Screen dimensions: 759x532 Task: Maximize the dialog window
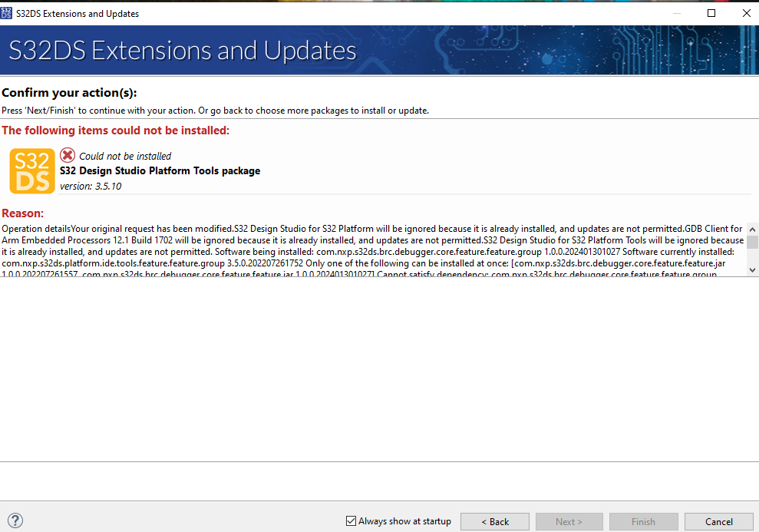coord(711,13)
